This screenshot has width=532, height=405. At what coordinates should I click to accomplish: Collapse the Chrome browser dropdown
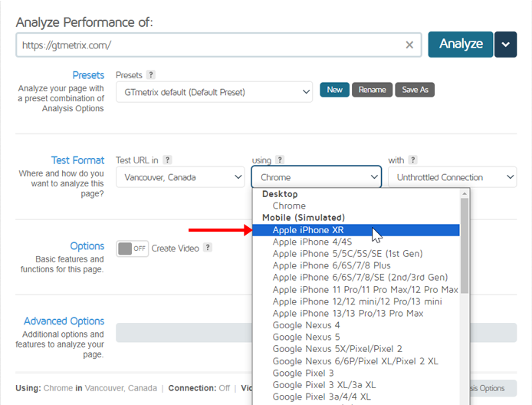click(317, 177)
